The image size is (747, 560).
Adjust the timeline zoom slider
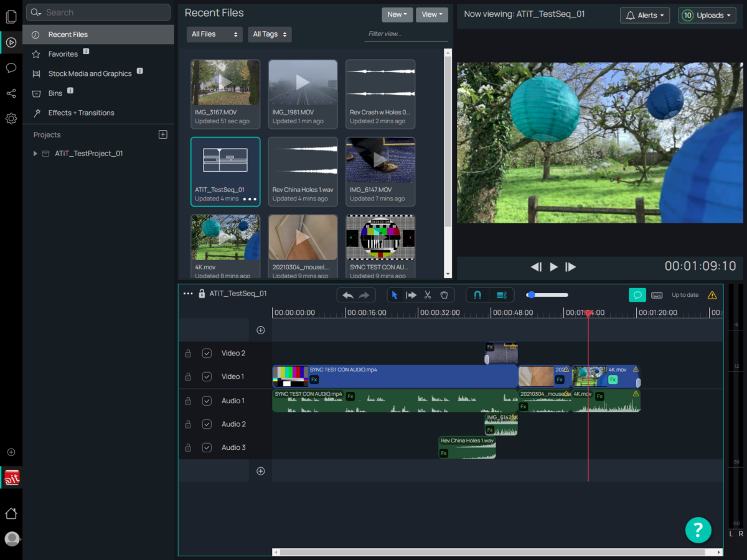coord(547,295)
